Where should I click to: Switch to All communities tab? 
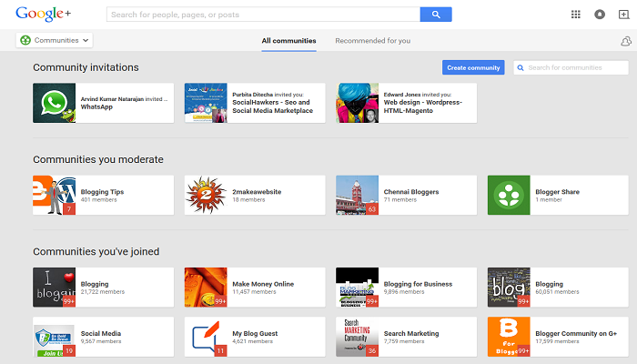288,41
